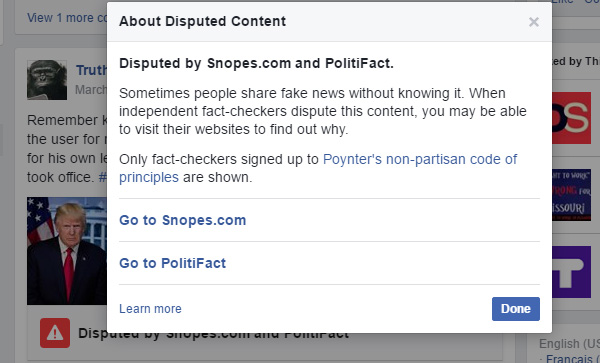Image resolution: width=600 pixels, height=363 pixels.
Task: Click the red disputed warning triangle icon
Action: click(x=55, y=333)
